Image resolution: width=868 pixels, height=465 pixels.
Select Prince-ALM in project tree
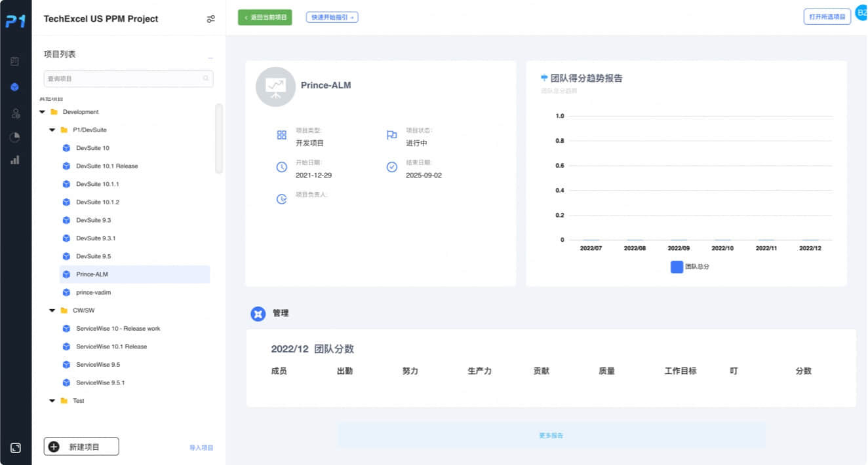click(x=134, y=274)
